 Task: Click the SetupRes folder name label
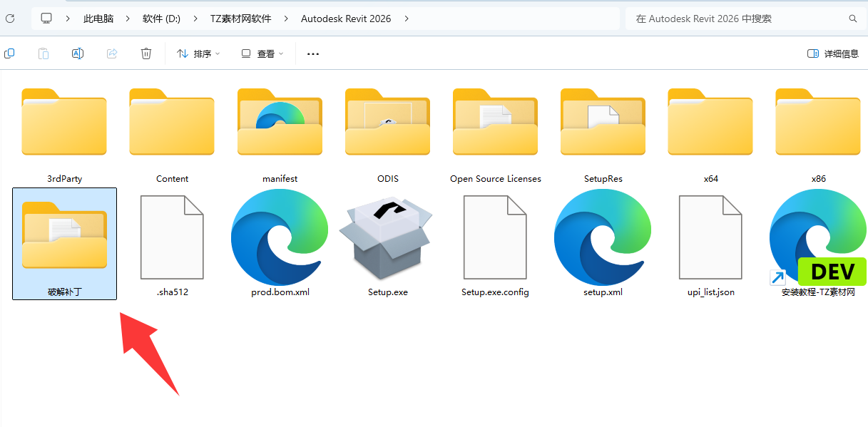tap(603, 179)
